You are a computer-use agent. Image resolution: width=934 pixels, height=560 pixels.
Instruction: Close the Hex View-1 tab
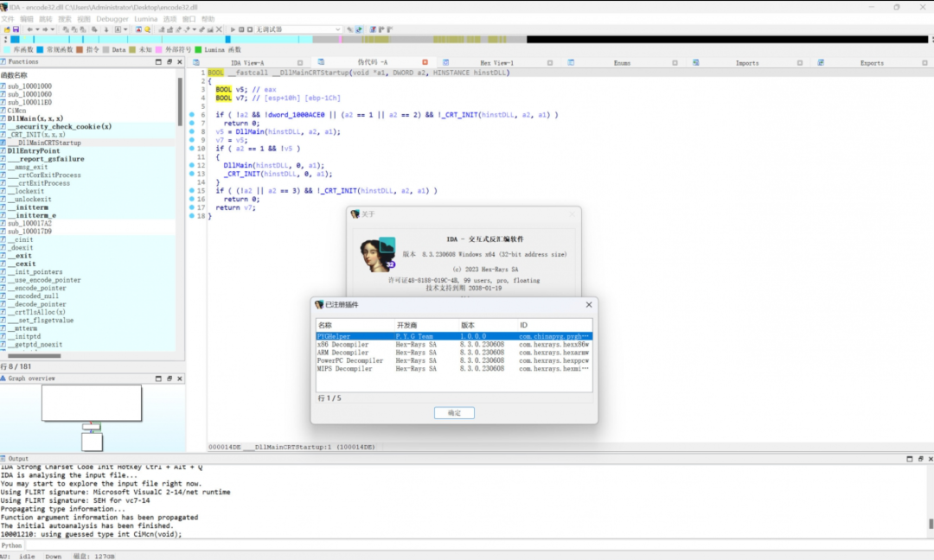tap(550, 62)
